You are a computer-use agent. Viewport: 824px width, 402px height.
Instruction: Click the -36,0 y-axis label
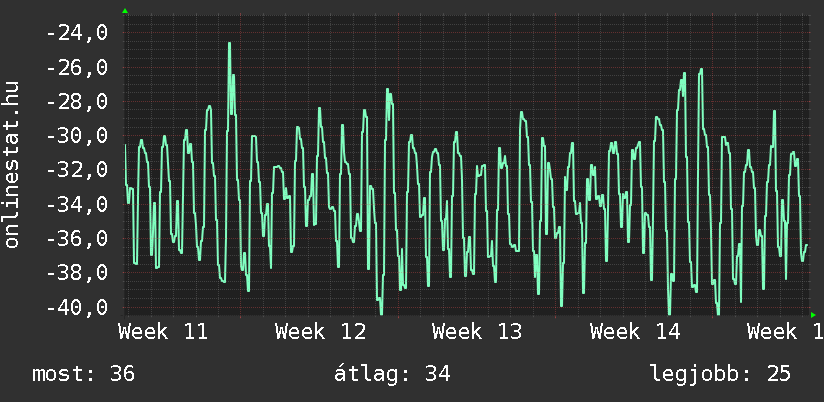tap(77, 238)
